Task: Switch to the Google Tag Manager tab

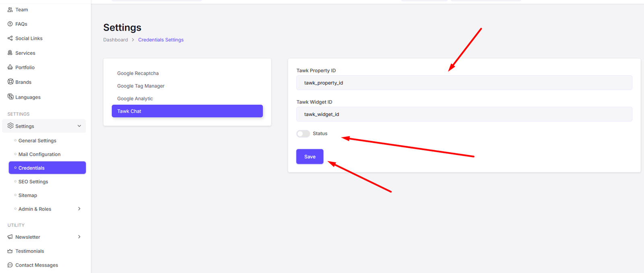Action: pos(140,86)
